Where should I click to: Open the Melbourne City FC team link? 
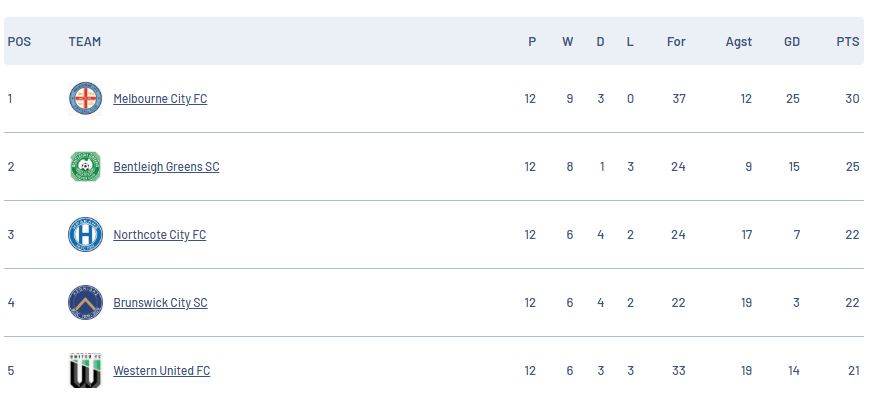point(160,99)
